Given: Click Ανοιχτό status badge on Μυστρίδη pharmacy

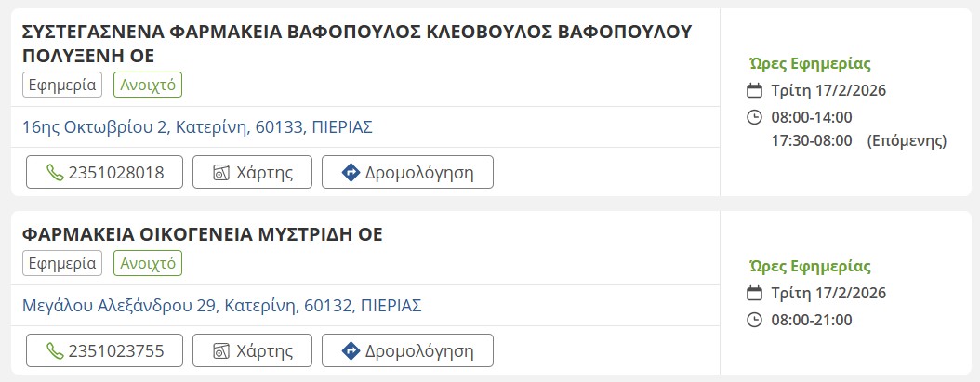Looking at the screenshot, I should click(x=148, y=264).
